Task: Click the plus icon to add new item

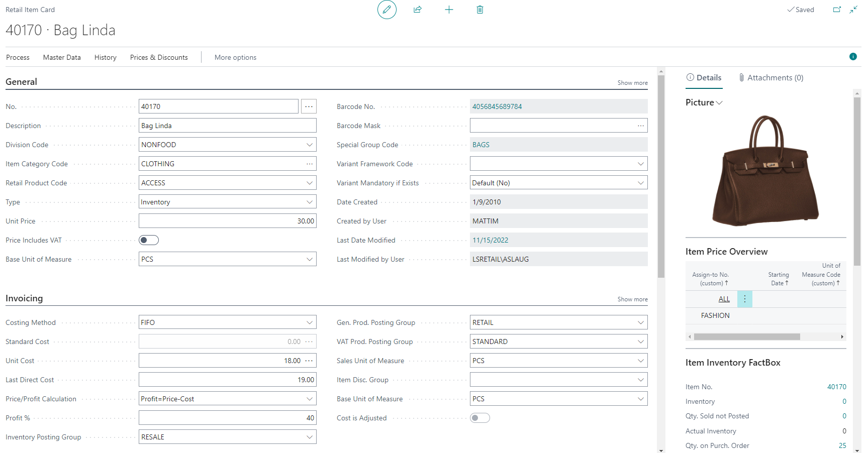Action: 449,10
